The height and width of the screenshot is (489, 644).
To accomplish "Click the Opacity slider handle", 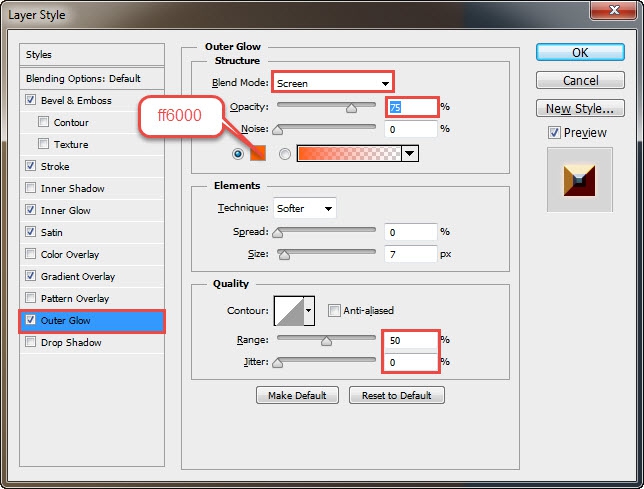I will click(x=351, y=108).
